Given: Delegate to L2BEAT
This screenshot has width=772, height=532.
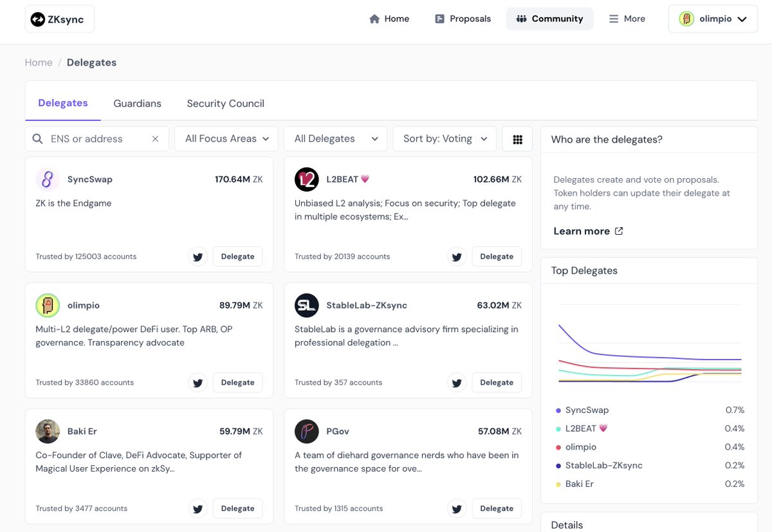Looking at the screenshot, I should (497, 257).
